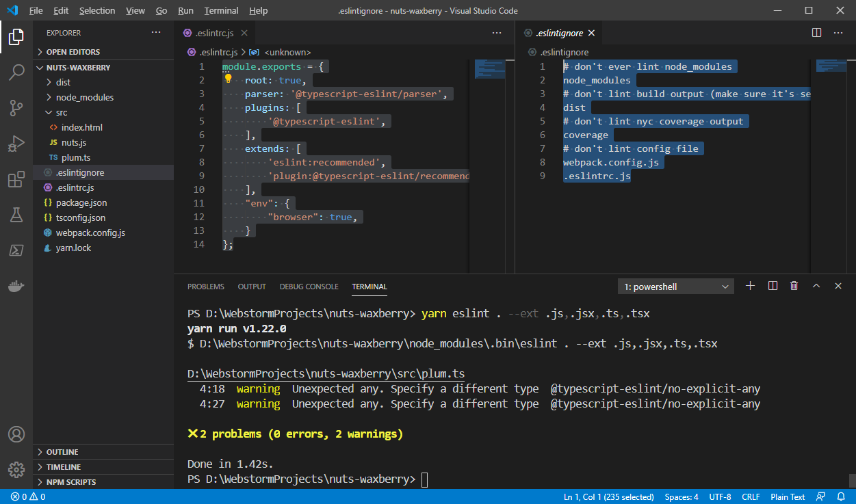Switch to the PROBLEMS tab
This screenshot has width=856, height=504.
[205, 287]
